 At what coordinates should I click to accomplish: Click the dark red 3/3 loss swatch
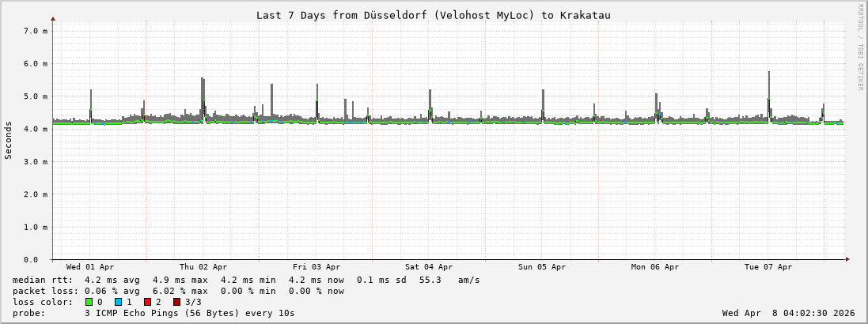pyautogui.click(x=176, y=302)
